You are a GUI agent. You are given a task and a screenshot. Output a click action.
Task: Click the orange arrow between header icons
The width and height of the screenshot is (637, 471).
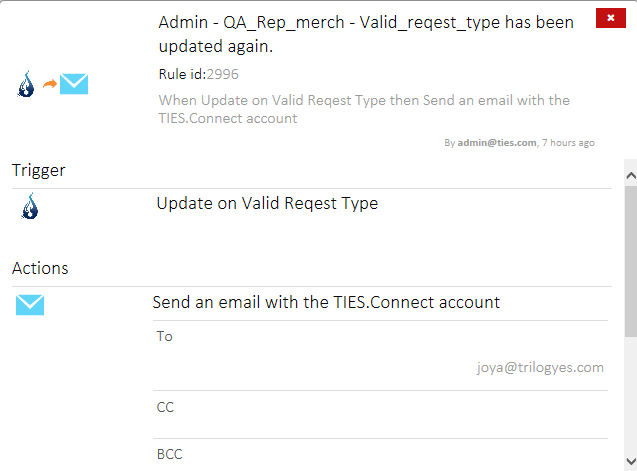click(49, 85)
